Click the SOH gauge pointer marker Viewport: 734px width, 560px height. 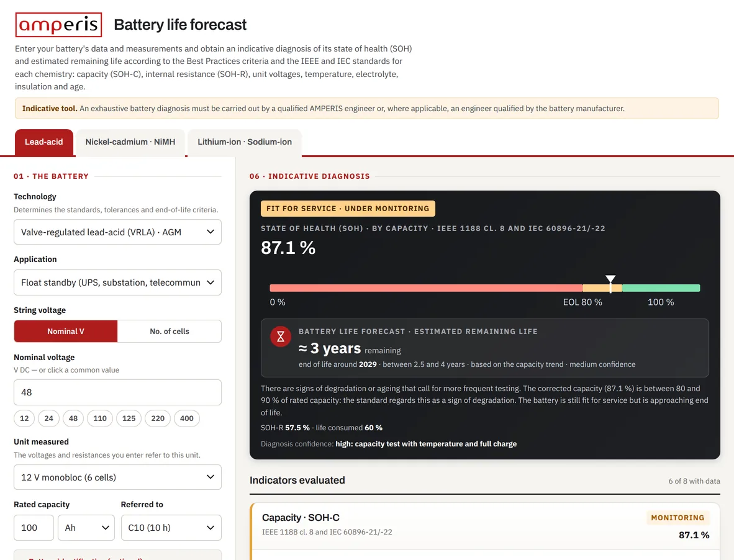pos(610,284)
